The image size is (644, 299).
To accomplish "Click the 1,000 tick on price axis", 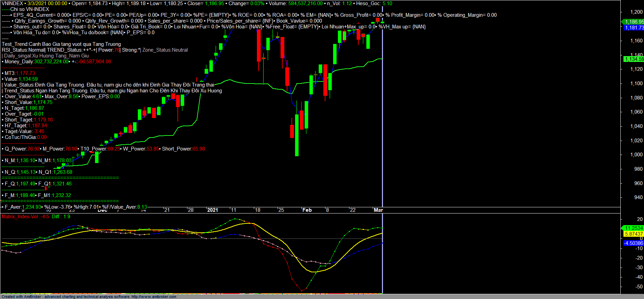I will coord(636,155).
